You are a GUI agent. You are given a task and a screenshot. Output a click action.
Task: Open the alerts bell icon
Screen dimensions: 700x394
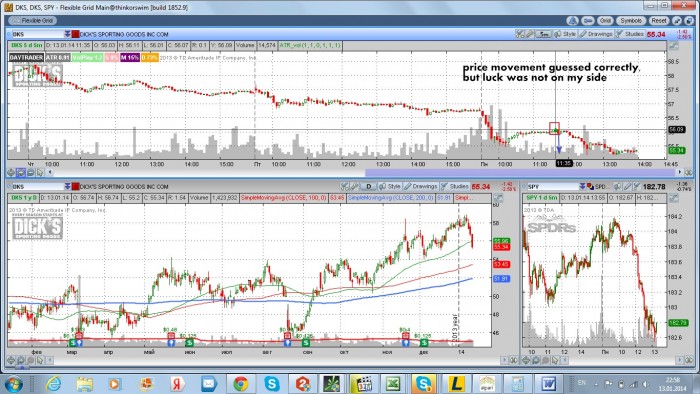(x=572, y=21)
